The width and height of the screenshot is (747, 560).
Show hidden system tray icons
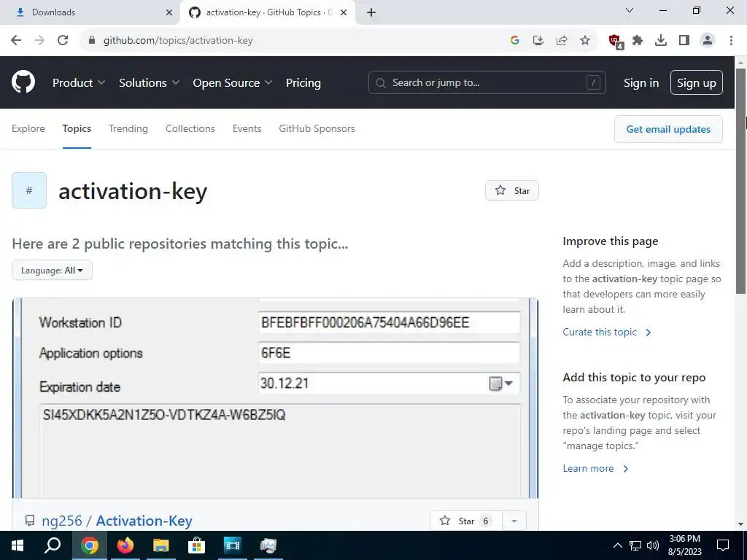click(x=617, y=545)
